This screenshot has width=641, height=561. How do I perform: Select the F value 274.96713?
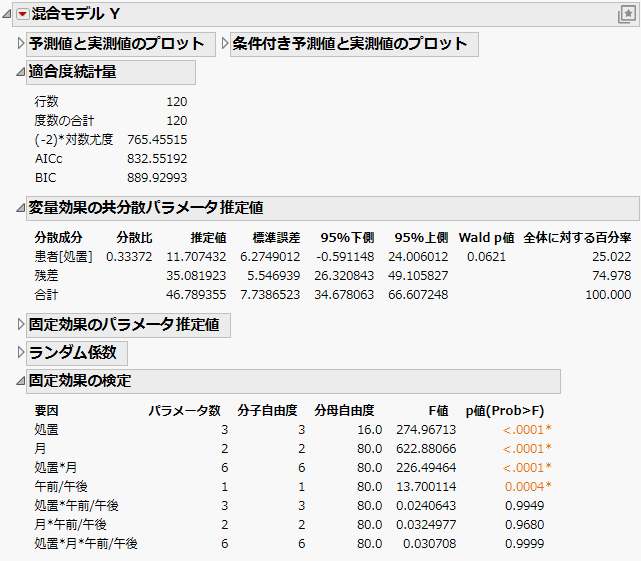tap(426, 430)
